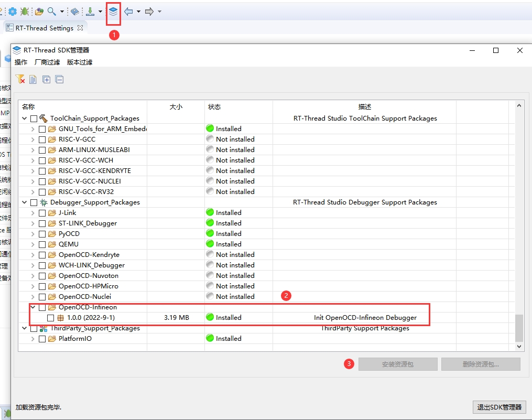
Task: Click the back arrow navigation icon
Action: 128,12
